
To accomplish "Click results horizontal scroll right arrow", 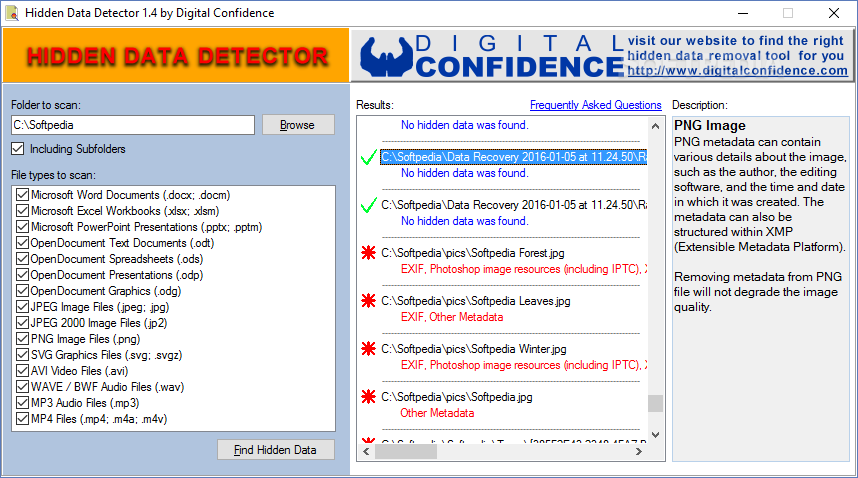I will point(639,452).
